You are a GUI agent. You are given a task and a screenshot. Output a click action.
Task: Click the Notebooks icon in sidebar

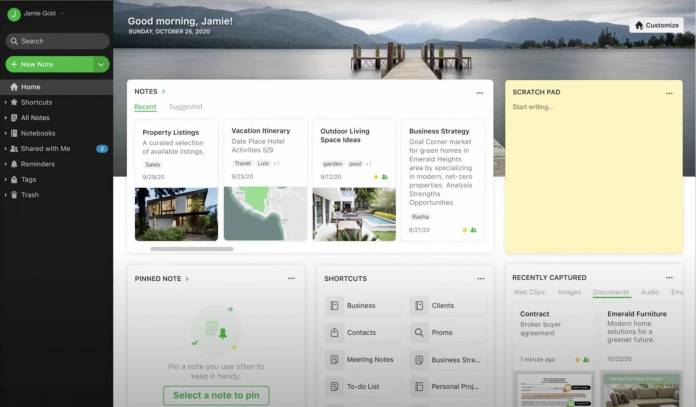point(14,133)
